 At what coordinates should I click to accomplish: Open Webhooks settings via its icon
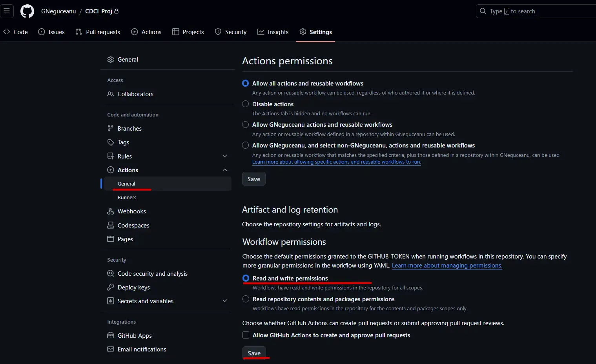pos(110,211)
